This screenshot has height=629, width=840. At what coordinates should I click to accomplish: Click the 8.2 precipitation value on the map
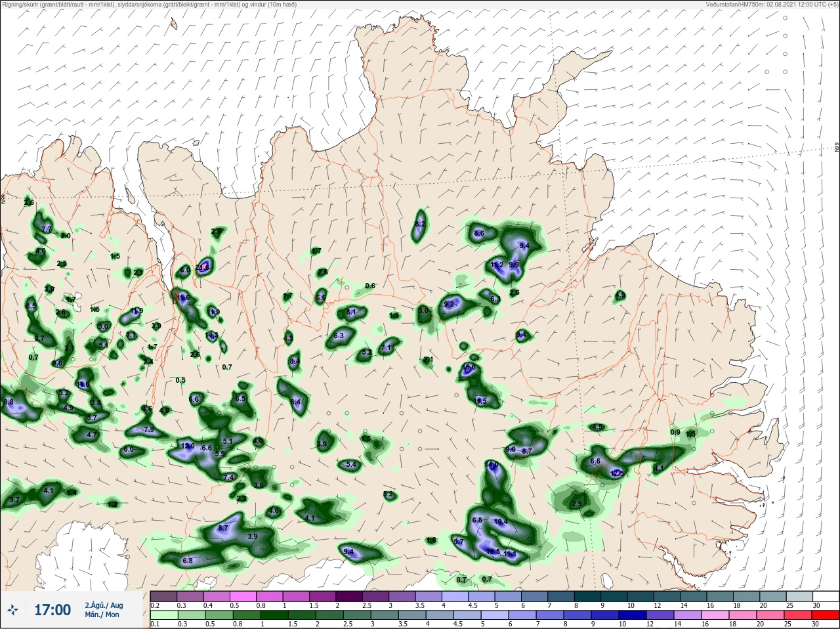[421, 224]
